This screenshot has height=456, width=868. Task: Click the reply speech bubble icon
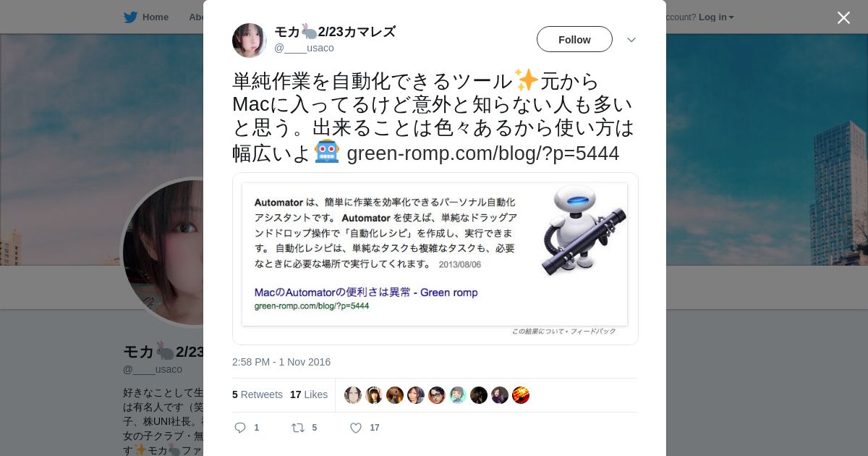coord(240,428)
